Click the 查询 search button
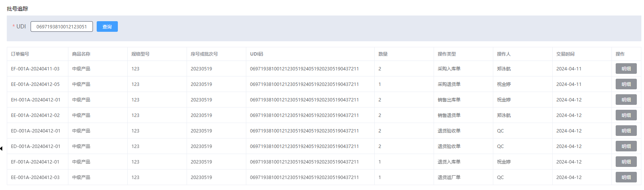Screen dimensions: 644x190 click(x=107, y=26)
